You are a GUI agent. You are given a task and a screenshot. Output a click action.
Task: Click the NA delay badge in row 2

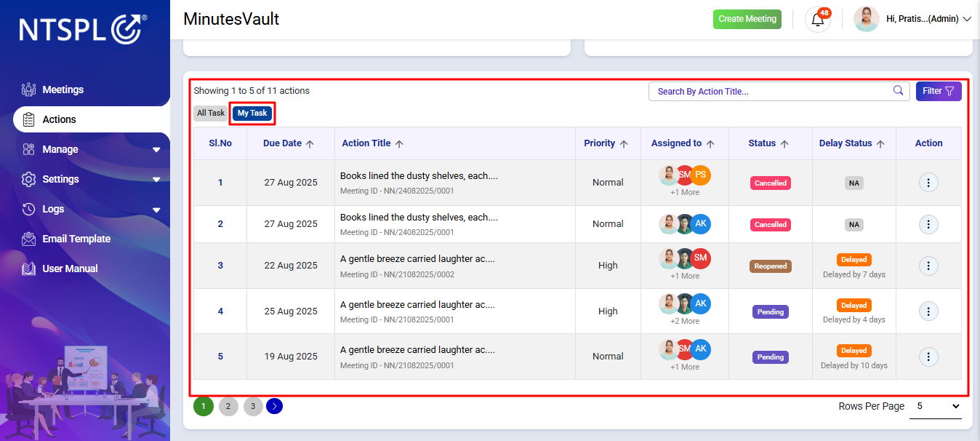(x=854, y=225)
